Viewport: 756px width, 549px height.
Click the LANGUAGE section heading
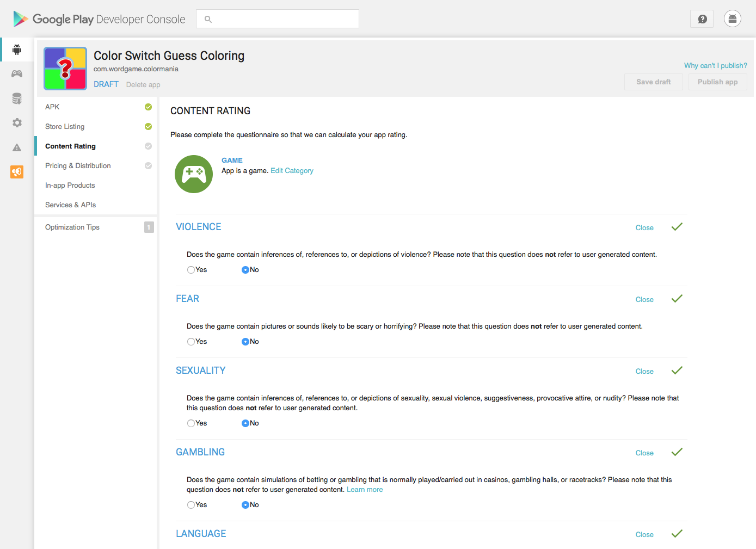point(201,534)
